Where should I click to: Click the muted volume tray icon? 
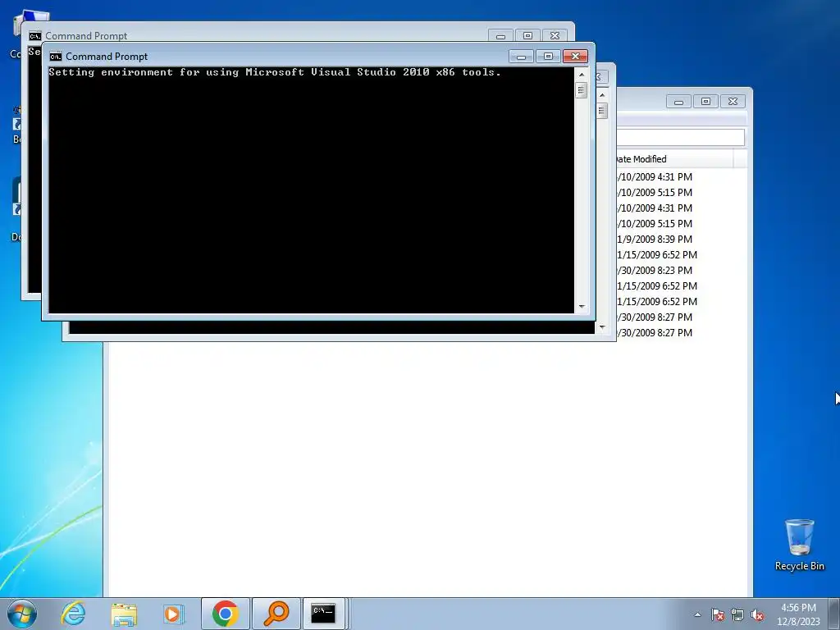click(757, 614)
